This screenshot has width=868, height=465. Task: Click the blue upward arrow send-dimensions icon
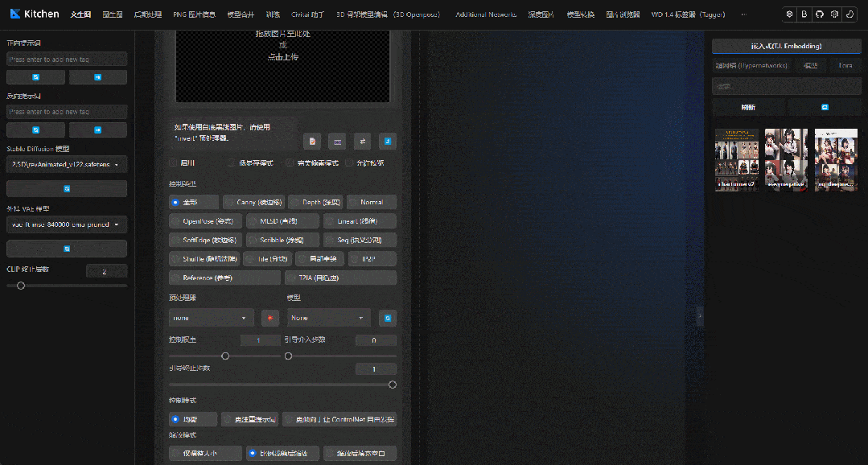pyautogui.click(x=388, y=141)
